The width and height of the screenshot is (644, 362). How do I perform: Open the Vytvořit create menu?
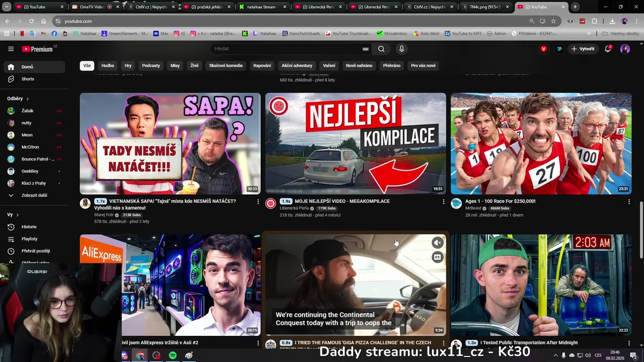(583, 49)
